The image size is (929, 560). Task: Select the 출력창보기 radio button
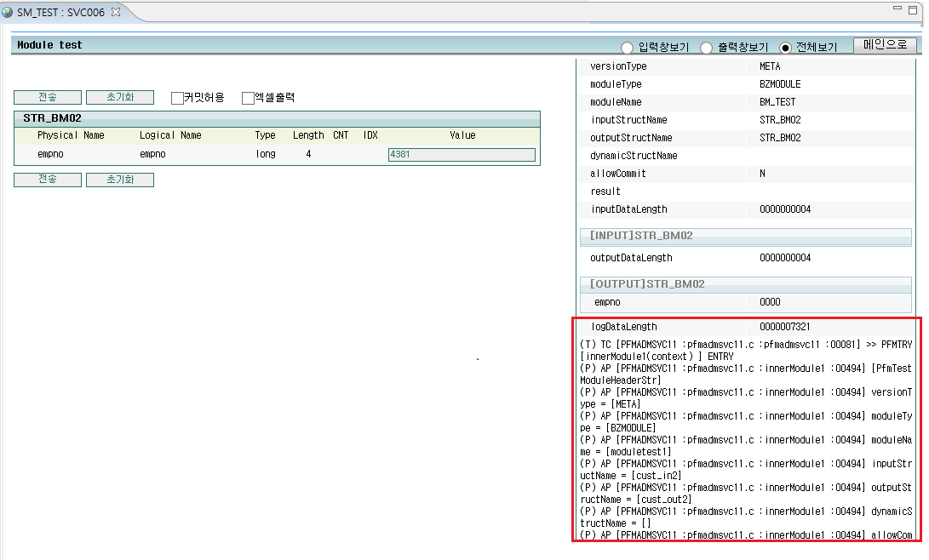(706, 46)
